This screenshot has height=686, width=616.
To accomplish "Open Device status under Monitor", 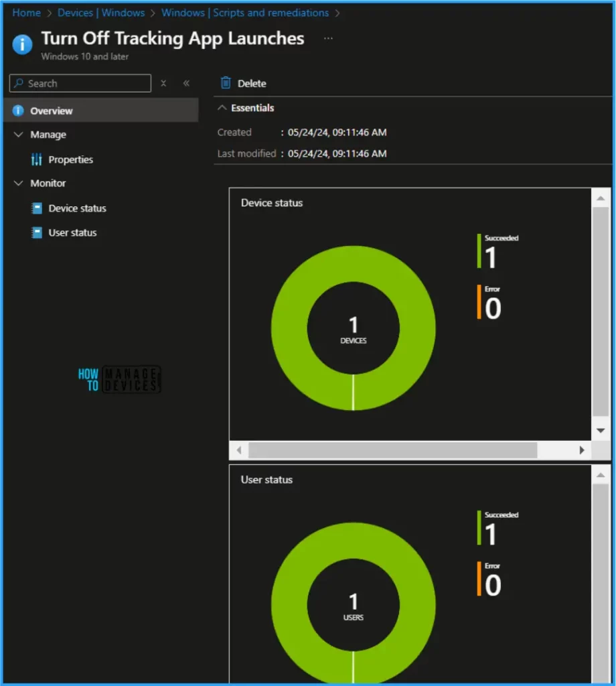I will (x=78, y=208).
